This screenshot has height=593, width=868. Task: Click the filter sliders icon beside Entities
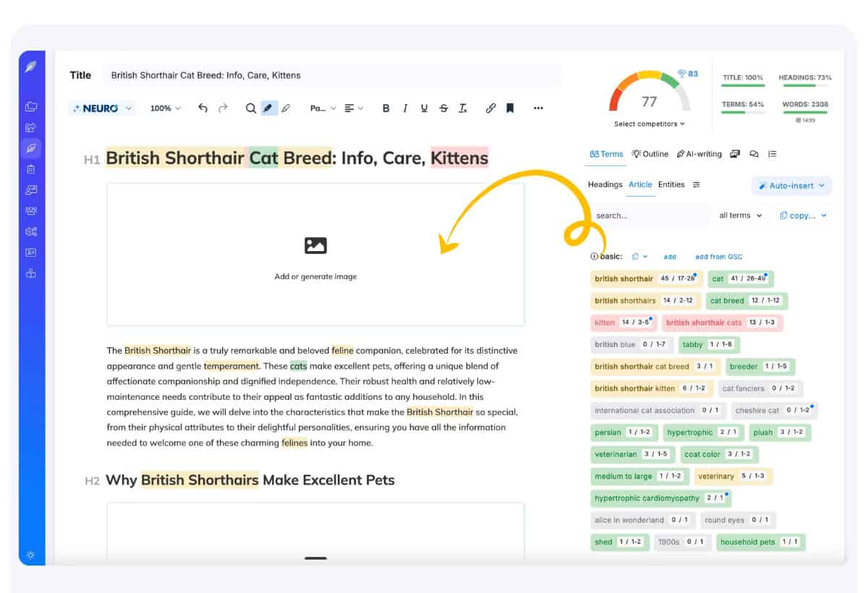[x=697, y=185]
